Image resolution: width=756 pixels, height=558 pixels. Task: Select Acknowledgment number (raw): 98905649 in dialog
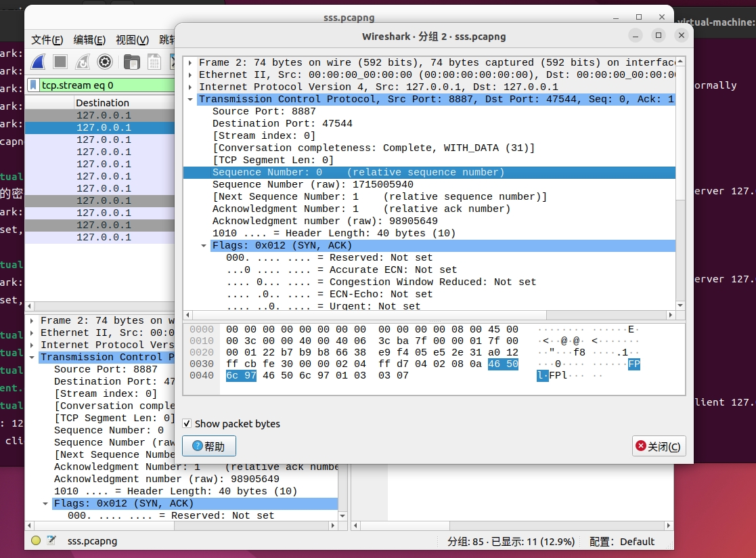tap(325, 221)
